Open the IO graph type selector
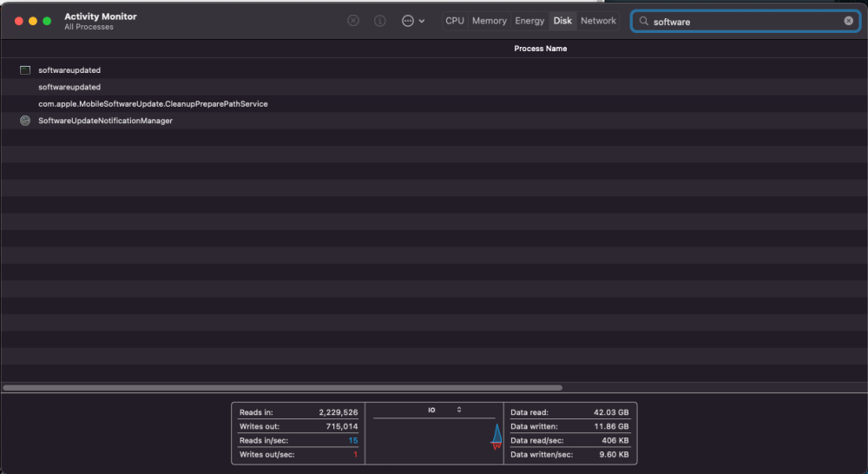Image resolution: width=868 pixels, height=474 pixels. pyautogui.click(x=444, y=410)
